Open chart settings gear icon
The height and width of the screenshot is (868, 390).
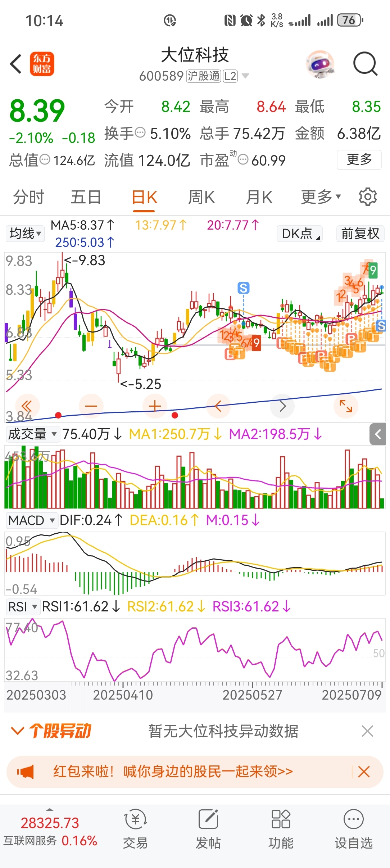pos(368,197)
